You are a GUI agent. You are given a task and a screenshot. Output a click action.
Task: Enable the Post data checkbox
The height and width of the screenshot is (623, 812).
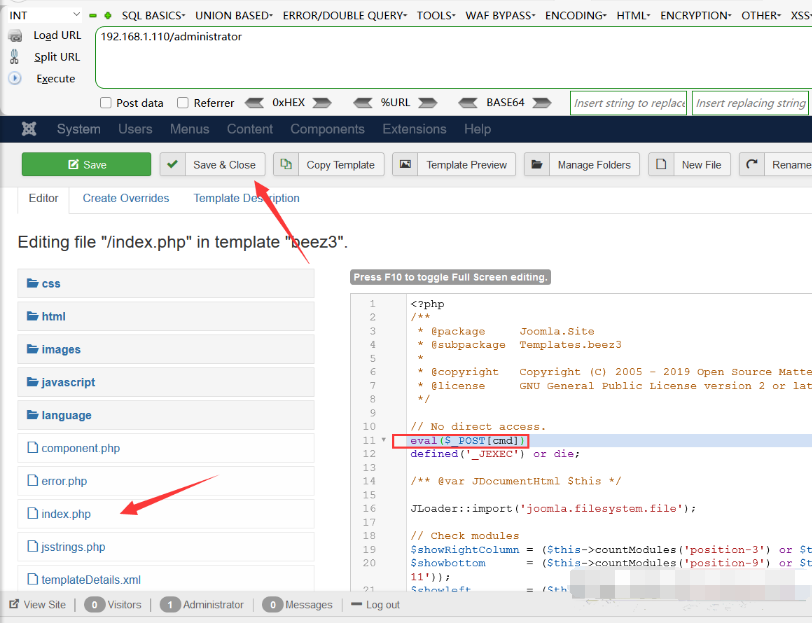point(106,103)
